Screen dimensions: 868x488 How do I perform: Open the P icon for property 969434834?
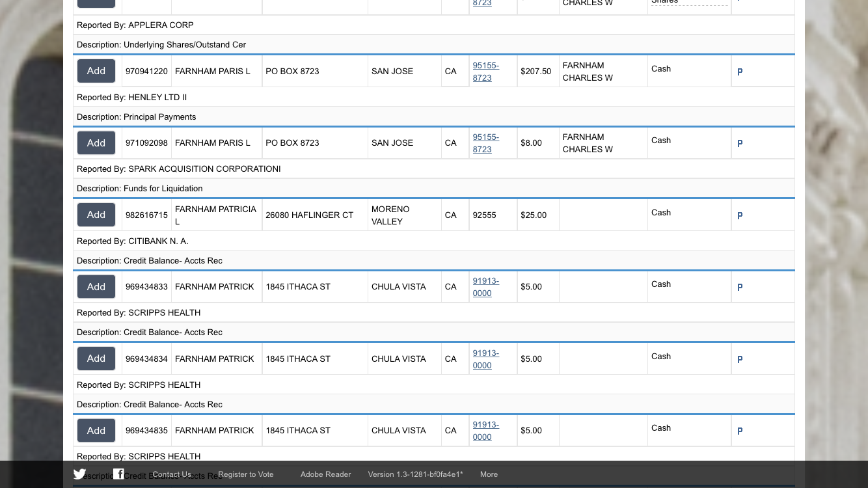740,360
